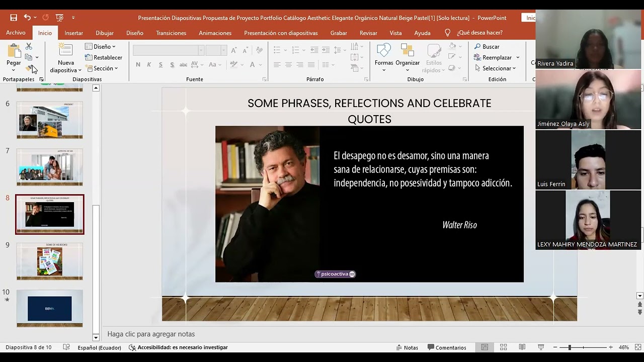Toggle justify text alignment
Viewport: 644px width, 362px height.
coord(311,64)
